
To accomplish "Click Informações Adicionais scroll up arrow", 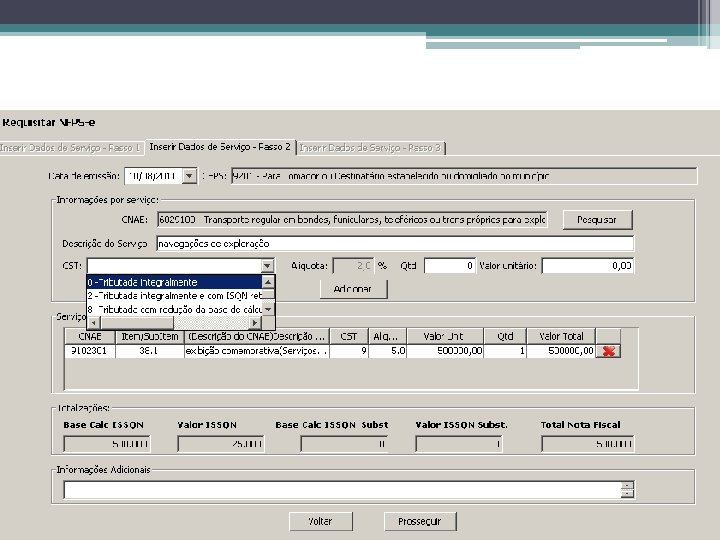I will (627, 485).
